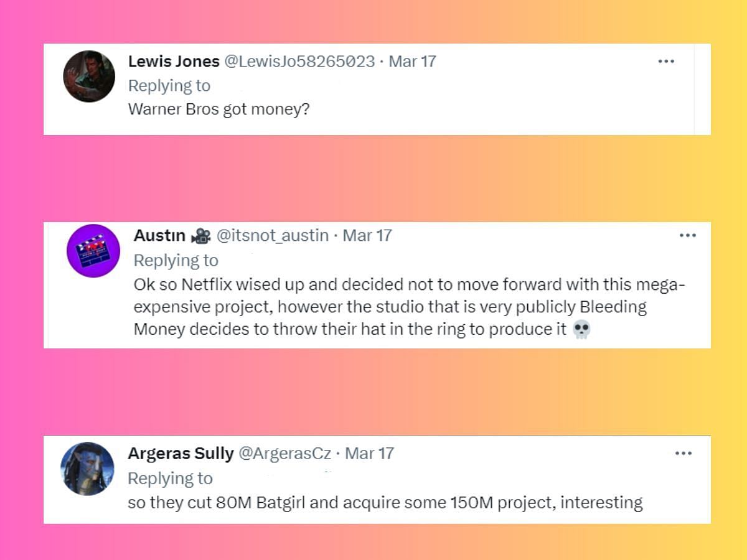Click Argeras Sully's blue Avatar profile picture

point(88,469)
